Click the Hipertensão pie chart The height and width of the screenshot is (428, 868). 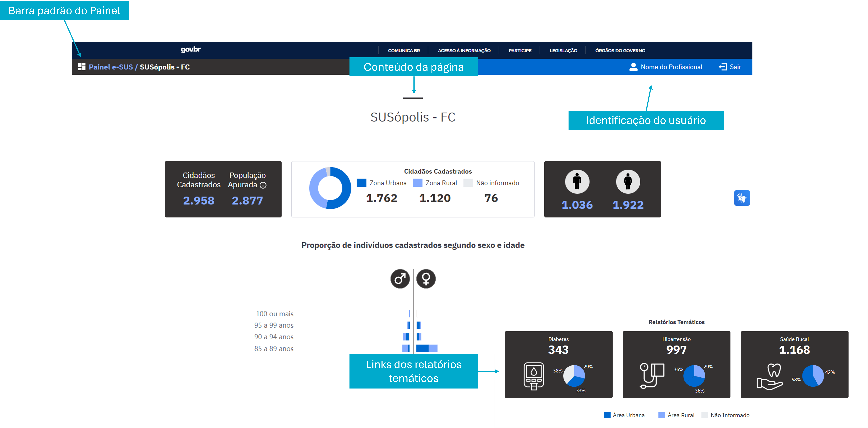(694, 375)
